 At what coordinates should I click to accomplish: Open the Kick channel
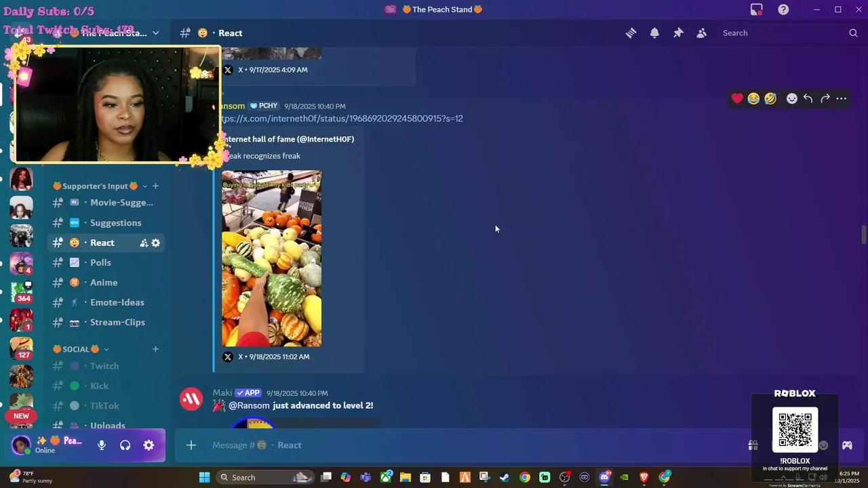click(106, 386)
